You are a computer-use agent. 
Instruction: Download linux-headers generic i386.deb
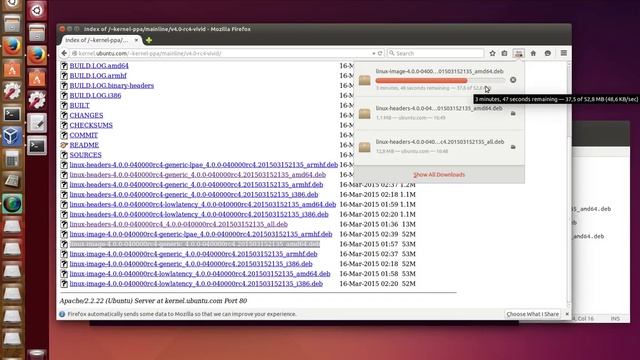click(194, 195)
